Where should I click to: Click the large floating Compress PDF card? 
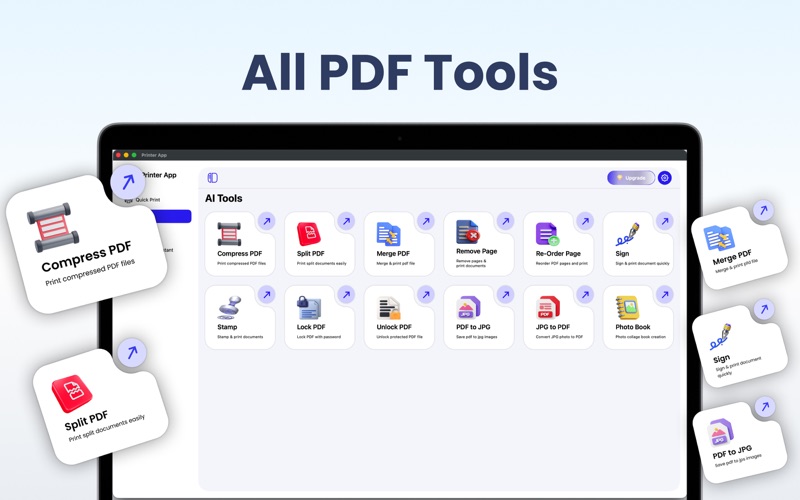tap(86, 244)
